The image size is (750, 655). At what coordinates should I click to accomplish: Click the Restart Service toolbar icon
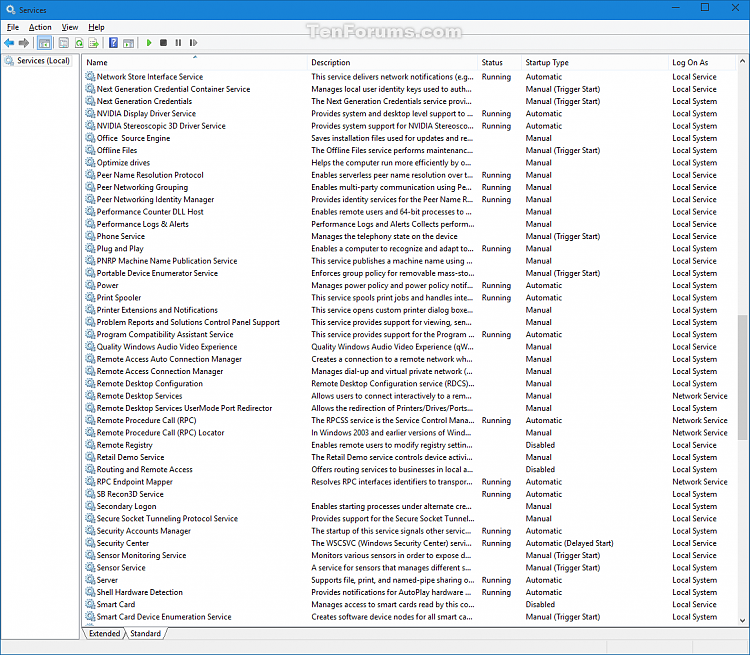(x=193, y=43)
